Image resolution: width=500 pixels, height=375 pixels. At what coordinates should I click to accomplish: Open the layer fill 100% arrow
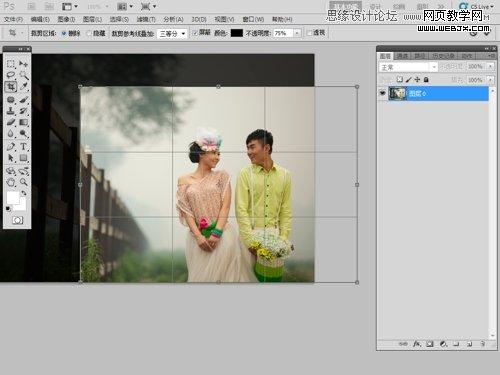point(491,80)
